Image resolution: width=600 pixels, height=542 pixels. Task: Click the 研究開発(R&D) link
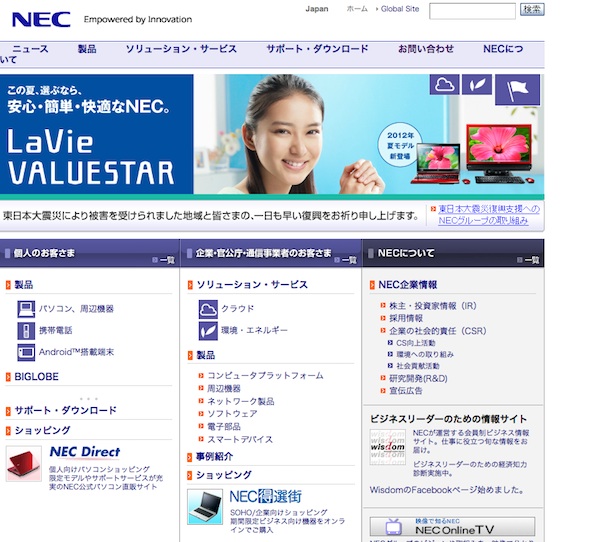click(418, 379)
